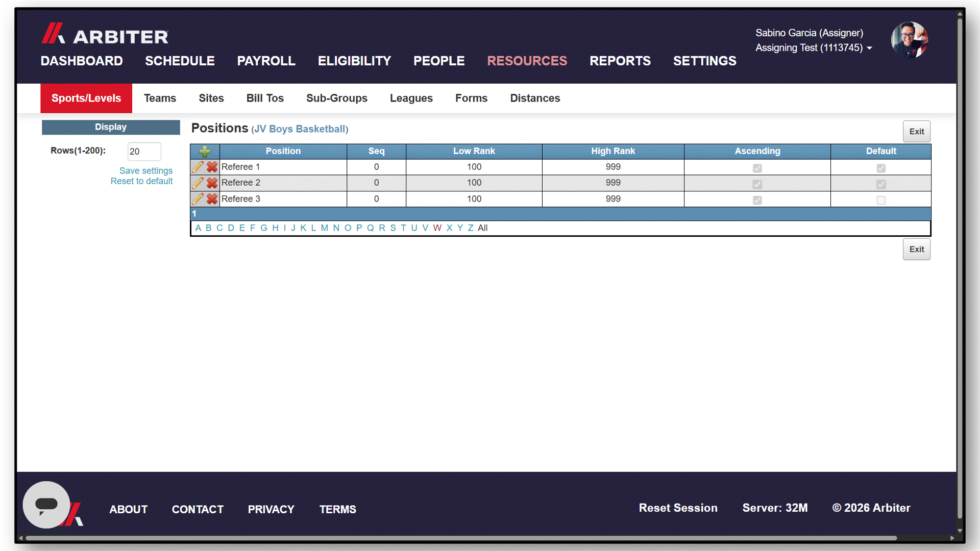Viewport: 980px width, 551px height.
Task: Click the Rows input field
Action: tap(144, 152)
